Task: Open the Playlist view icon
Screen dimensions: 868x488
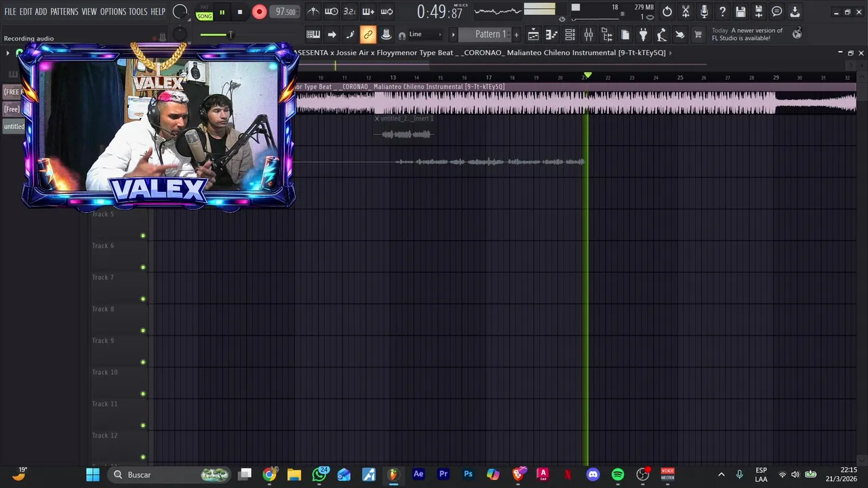Action: [534, 35]
